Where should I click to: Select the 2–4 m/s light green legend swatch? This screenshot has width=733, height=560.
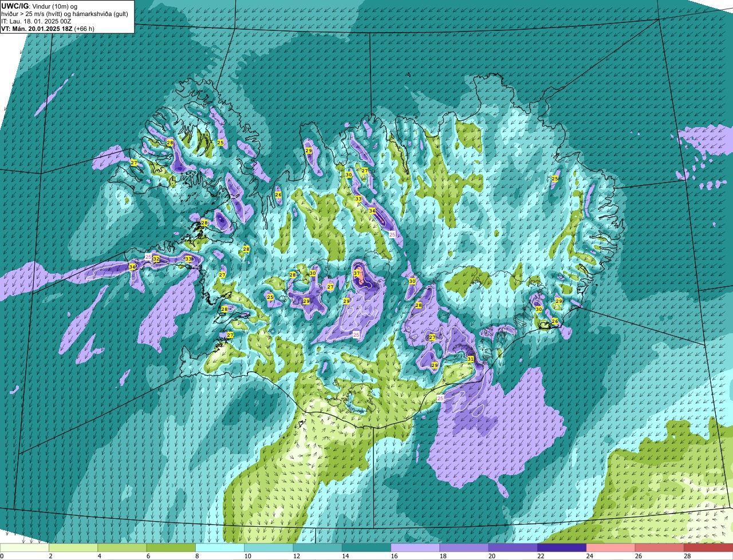point(73,547)
